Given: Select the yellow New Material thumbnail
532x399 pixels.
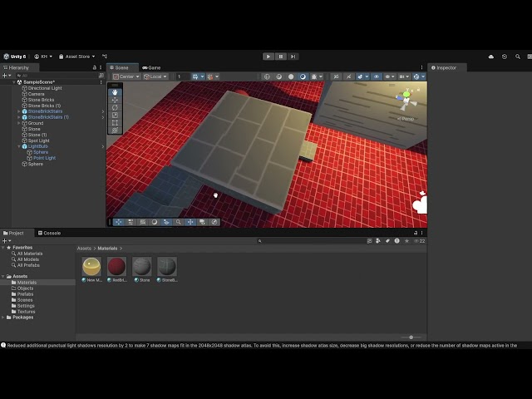Looking at the screenshot, I should tap(91, 267).
